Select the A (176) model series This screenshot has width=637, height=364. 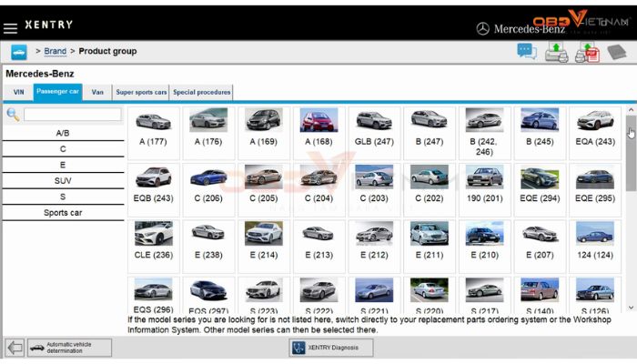coord(208,133)
